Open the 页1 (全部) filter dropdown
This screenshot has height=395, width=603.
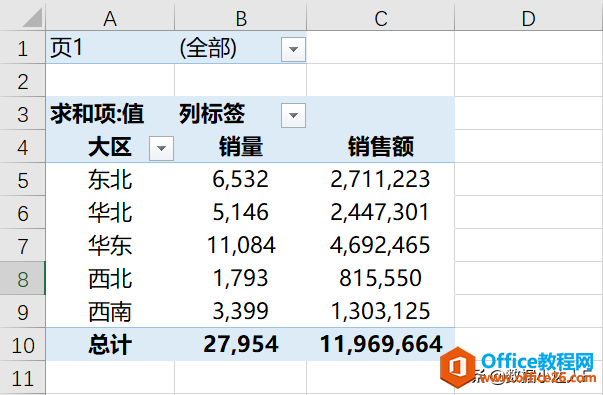click(x=293, y=49)
